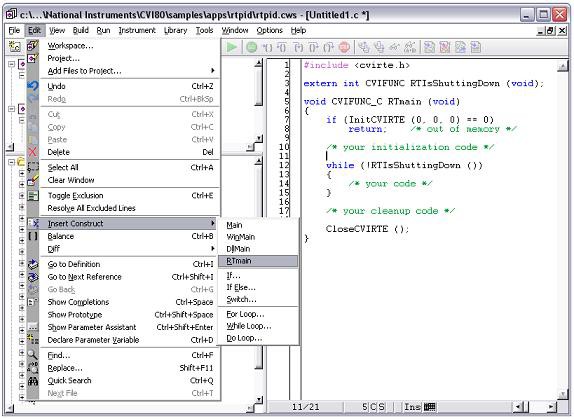Click the green Continue Execution circle icon

[x=251, y=47]
